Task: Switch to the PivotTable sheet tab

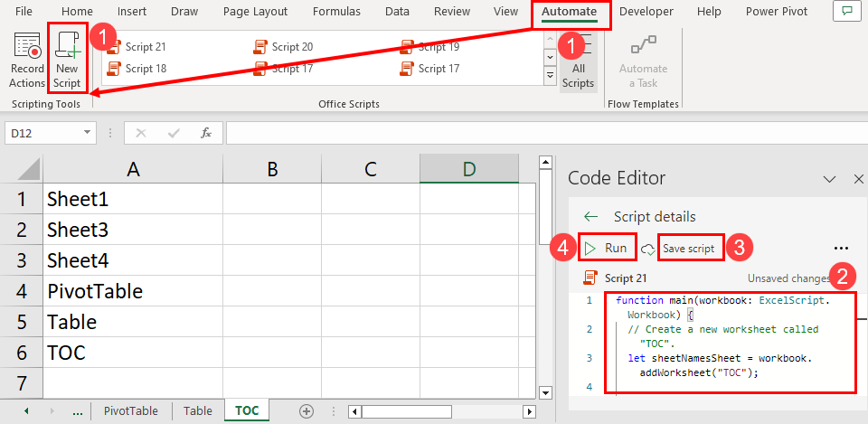Action: (130, 411)
